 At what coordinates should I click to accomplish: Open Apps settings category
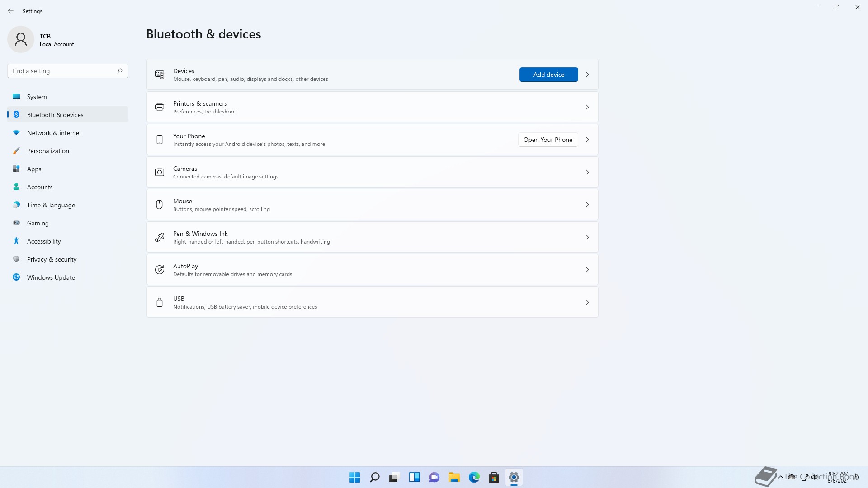coord(68,169)
